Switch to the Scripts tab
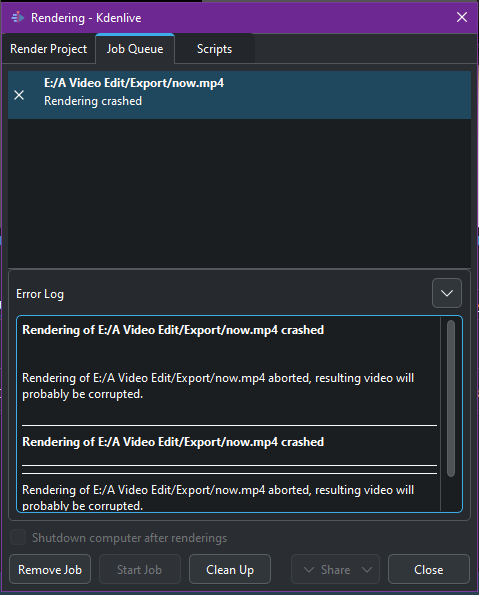The height and width of the screenshot is (595, 479). pos(214,49)
